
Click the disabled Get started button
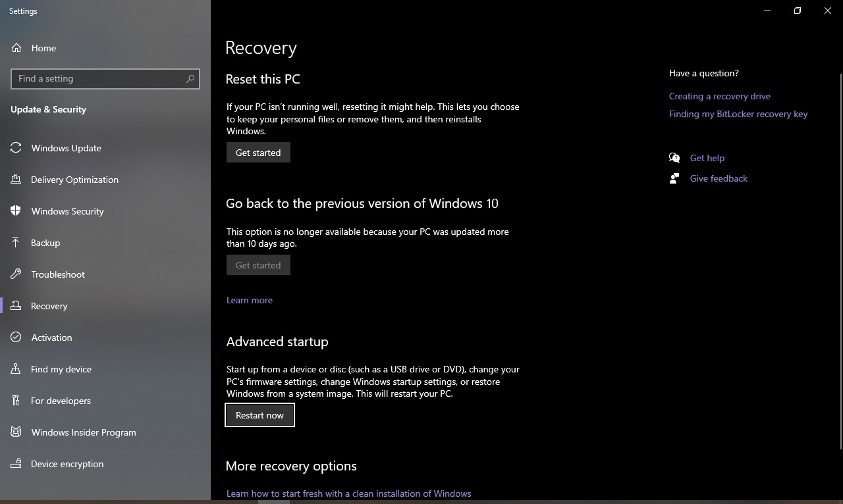coord(258,265)
